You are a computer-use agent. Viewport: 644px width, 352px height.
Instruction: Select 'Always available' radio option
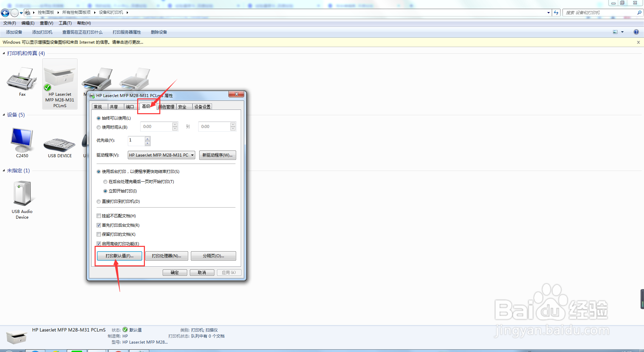99,118
